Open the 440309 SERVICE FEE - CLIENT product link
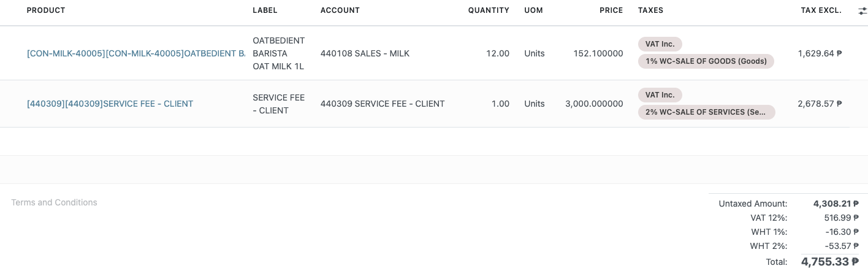Screen dimensions: 868x279 (110, 104)
